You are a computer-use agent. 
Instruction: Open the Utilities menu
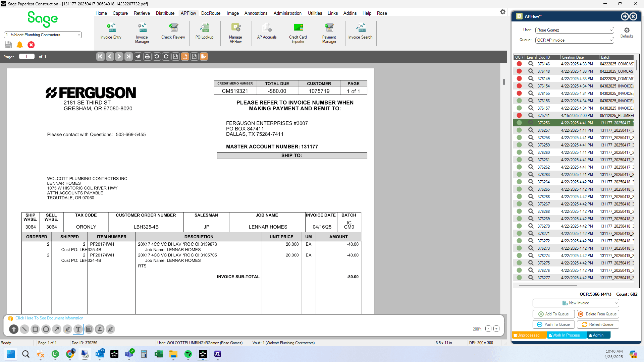click(315, 13)
